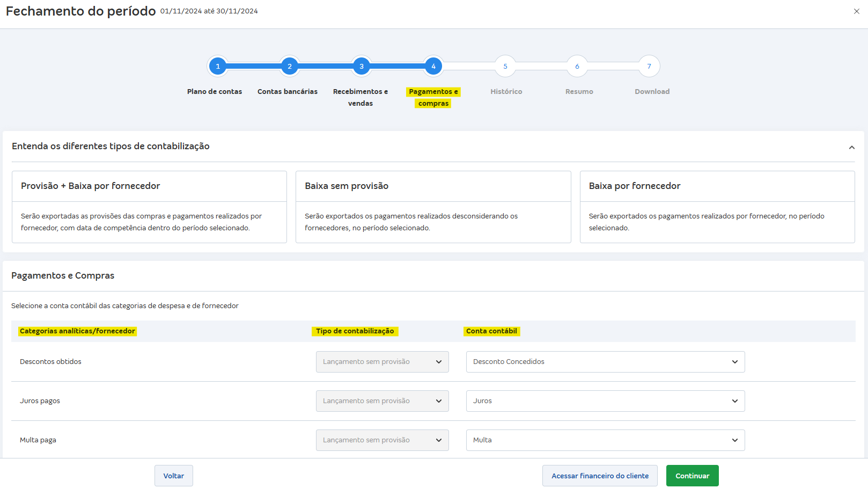Click the Voltar button

pos(173,475)
